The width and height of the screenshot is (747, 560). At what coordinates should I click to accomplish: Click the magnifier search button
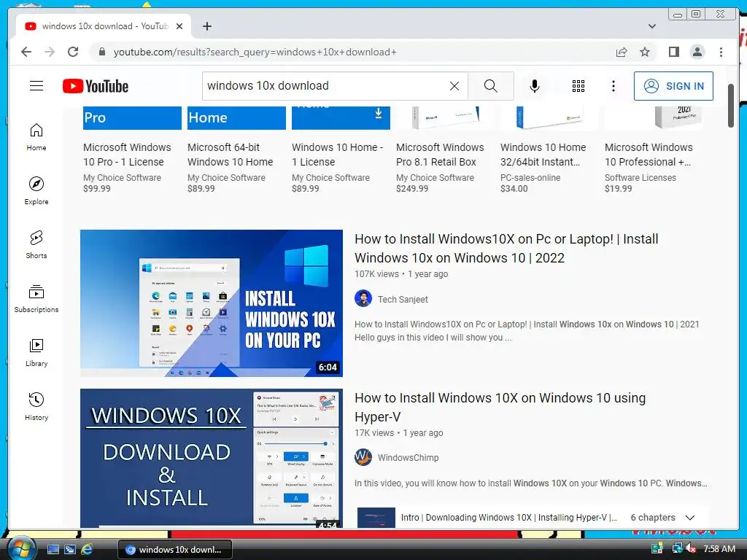[491, 86]
